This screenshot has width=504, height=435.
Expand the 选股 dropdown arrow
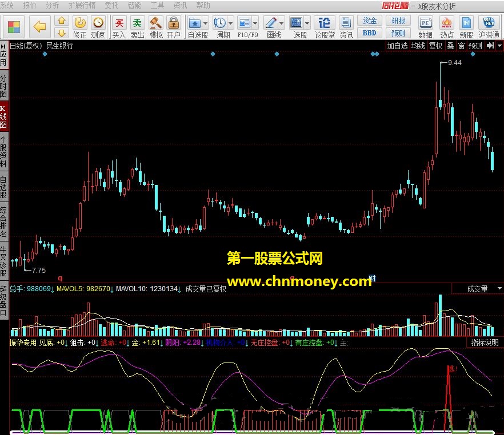point(307,23)
